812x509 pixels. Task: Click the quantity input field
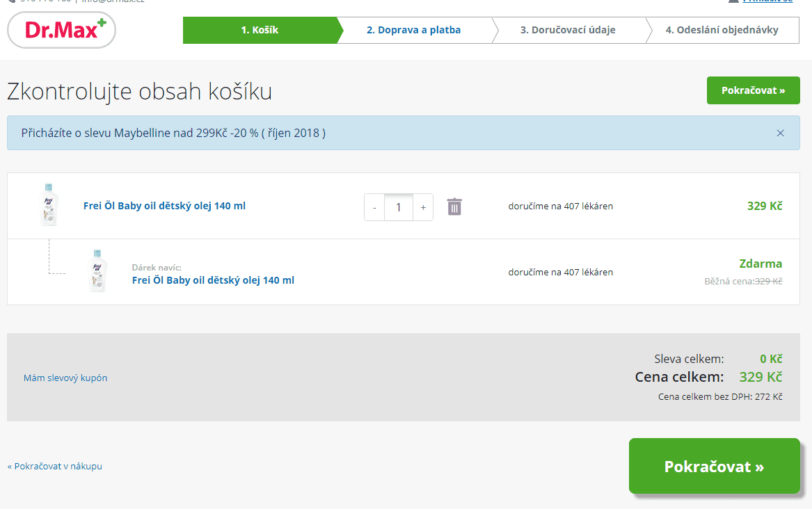click(399, 207)
